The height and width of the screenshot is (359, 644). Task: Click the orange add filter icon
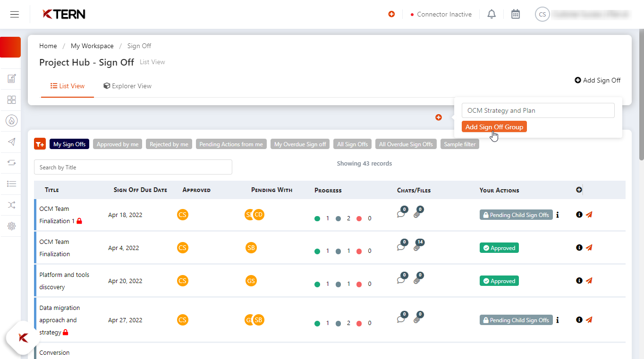(40, 144)
